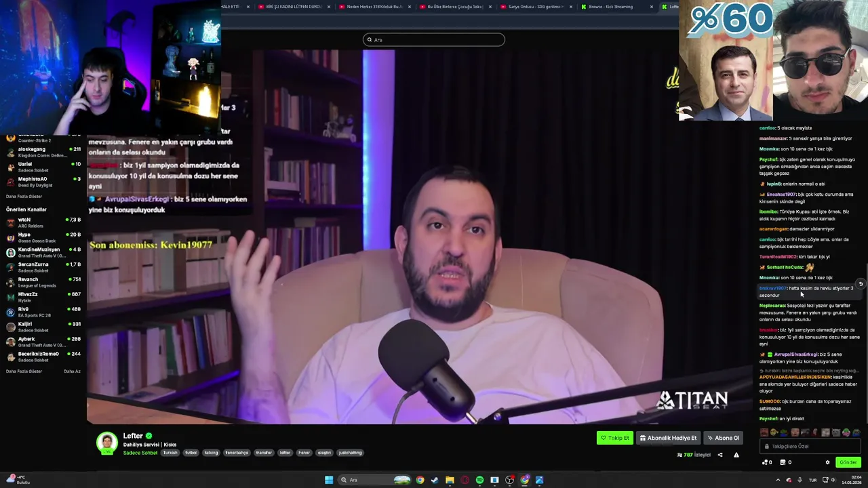Open aloskegang followed channel
The image size is (868, 488).
pyautogui.click(x=43, y=152)
